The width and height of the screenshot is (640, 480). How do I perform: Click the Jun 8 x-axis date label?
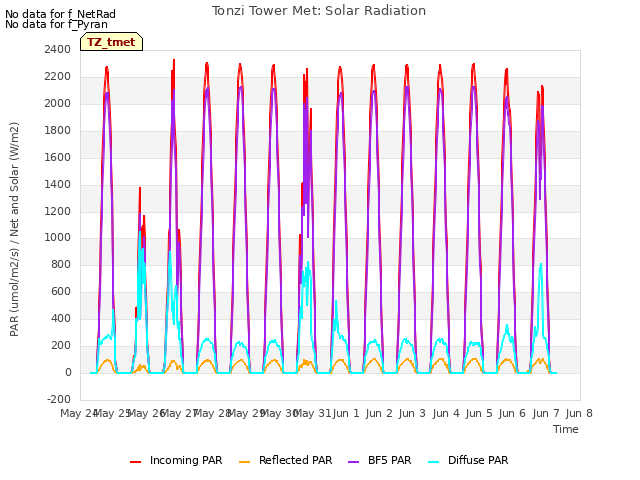coord(579,413)
